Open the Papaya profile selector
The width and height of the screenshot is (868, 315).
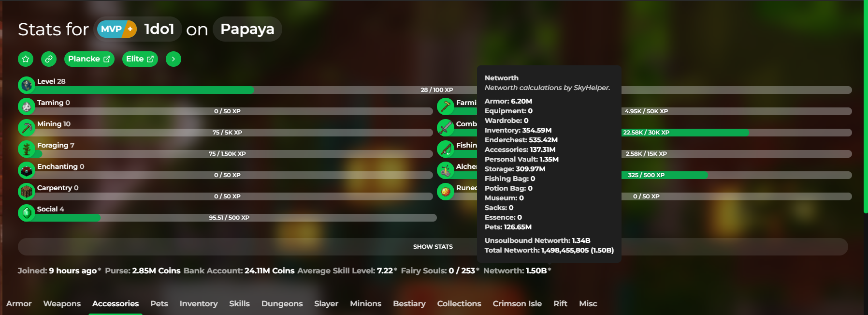click(x=247, y=29)
